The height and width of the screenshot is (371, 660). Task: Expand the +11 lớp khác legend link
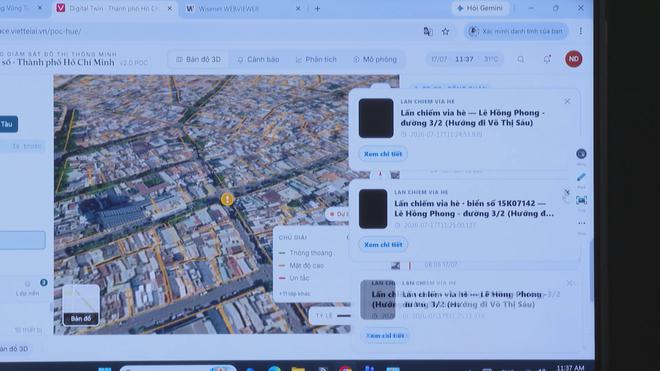pos(295,294)
